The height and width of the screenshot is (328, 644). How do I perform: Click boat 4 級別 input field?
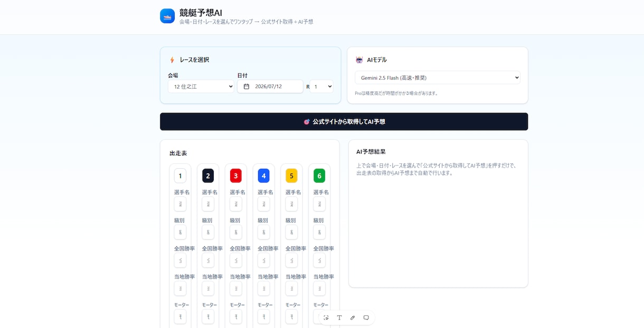tap(264, 232)
